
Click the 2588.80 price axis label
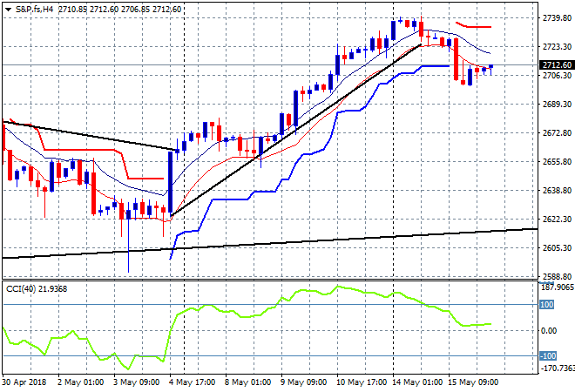tap(557, 276)
